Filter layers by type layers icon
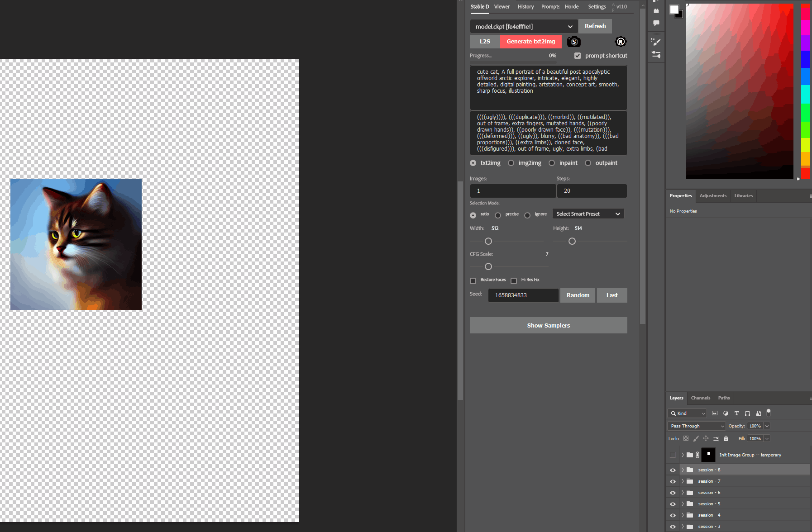Viewport: 812px width, 532px height. (x=736, y=413)
